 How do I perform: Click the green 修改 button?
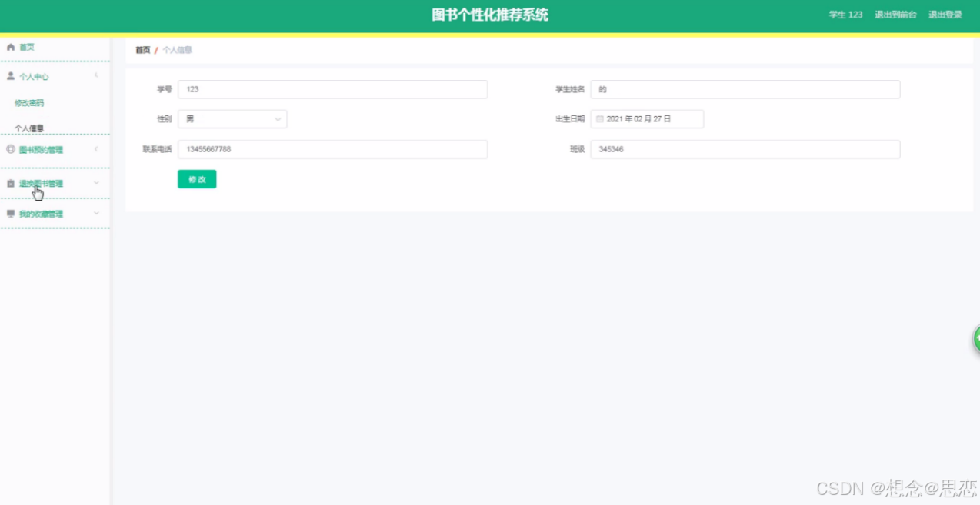point(197,179)
